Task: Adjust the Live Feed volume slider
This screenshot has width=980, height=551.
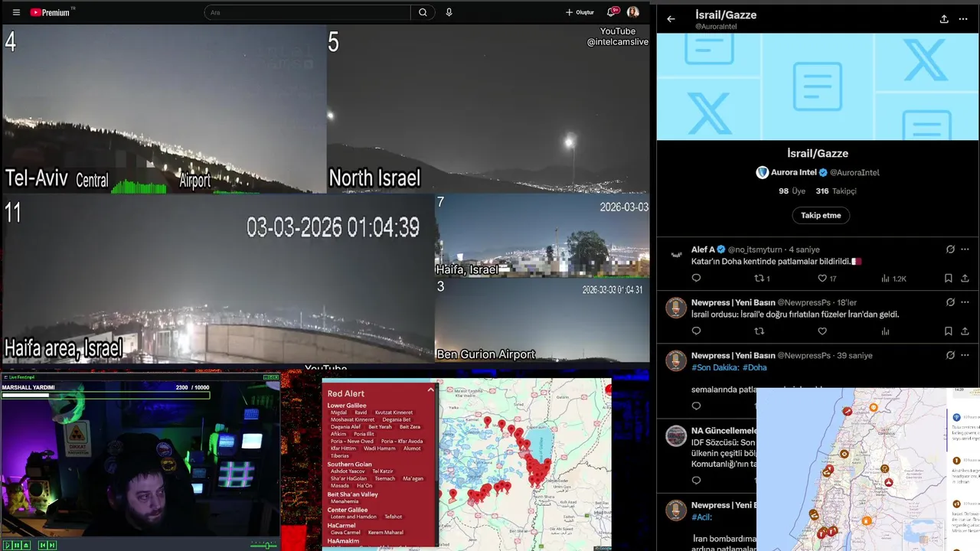Action: coord(263,545)
